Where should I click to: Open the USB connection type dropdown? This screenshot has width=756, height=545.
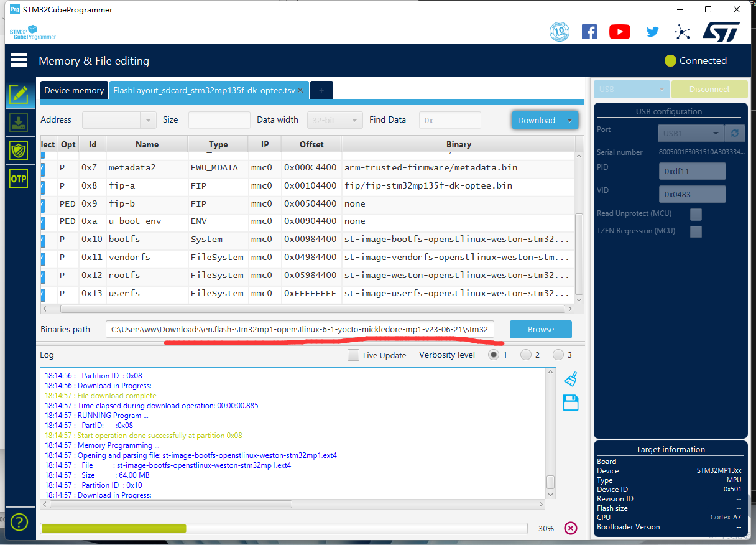[x=632, y=89]
